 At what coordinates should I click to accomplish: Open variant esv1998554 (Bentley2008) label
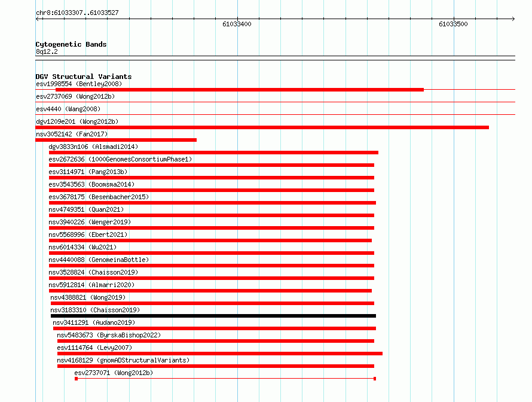tap(79, 84)
